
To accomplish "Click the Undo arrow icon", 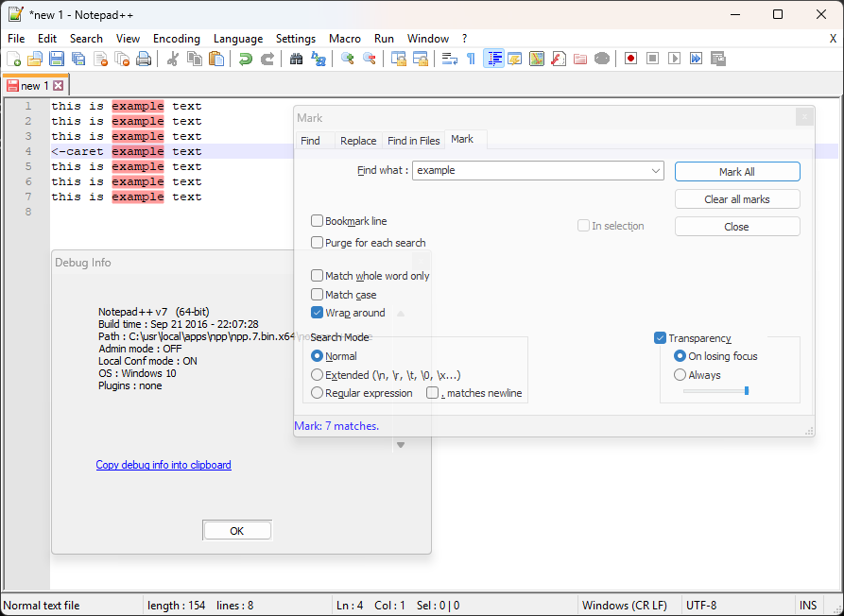I will (x=246, y=59).
